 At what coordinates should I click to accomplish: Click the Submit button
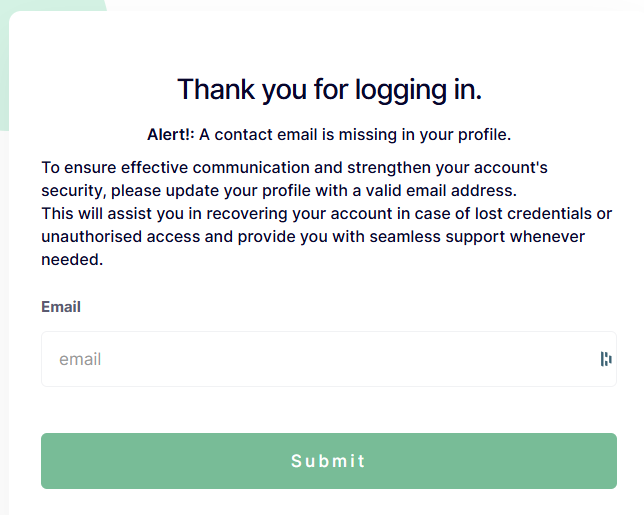click(329, 461)
